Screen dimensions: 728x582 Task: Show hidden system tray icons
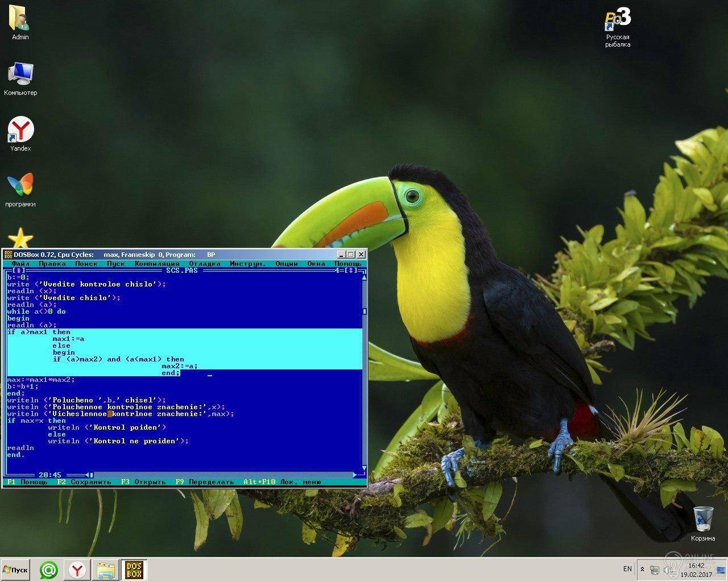(643, 569)
